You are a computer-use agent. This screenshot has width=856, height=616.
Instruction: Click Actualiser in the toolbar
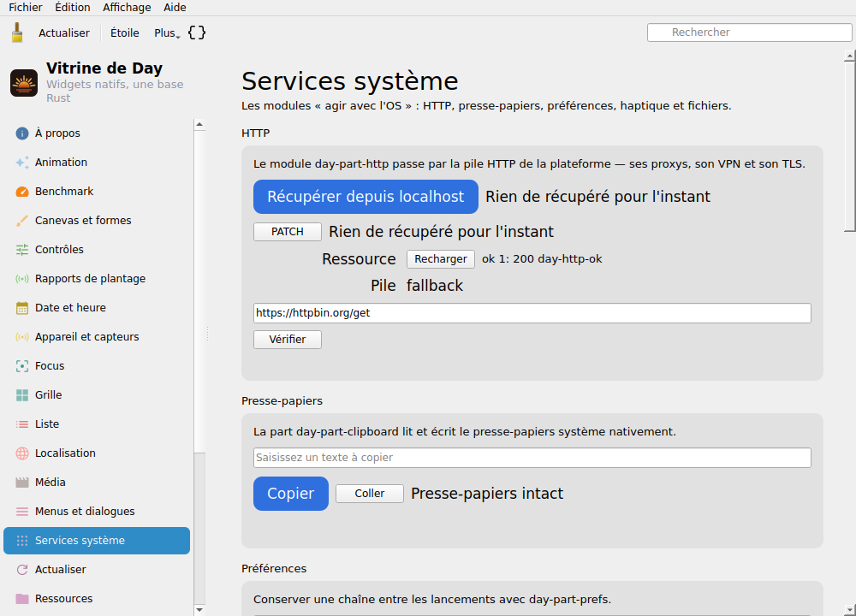(x=64, y=33)
